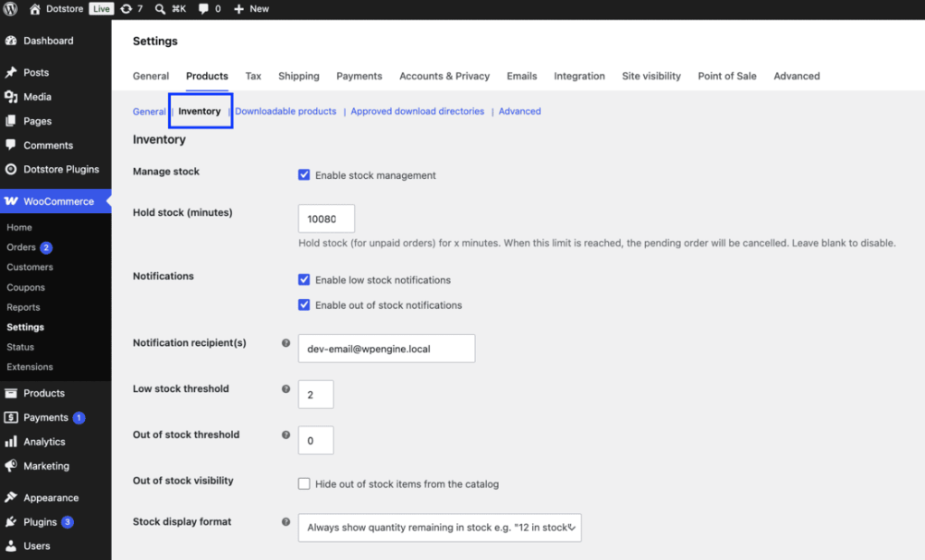Click the Hold stock minutes field
The image size is (925, 560).
(326, 219)
